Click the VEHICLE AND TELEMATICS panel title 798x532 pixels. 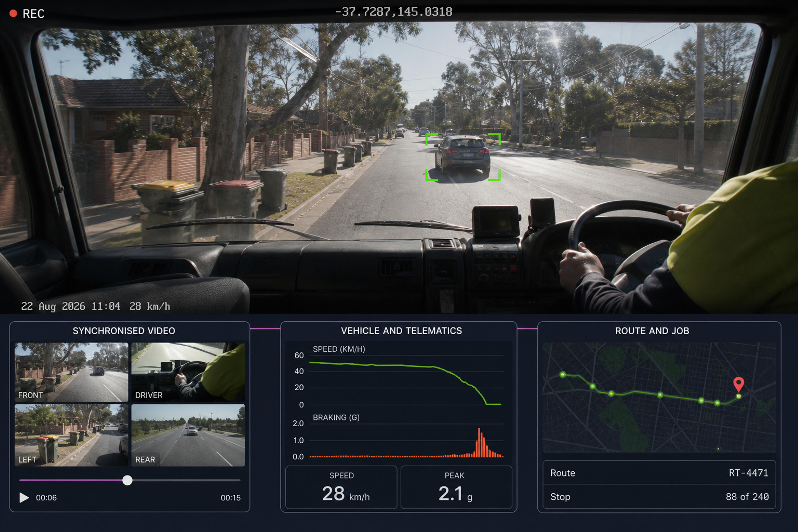[x=401, y=331]
